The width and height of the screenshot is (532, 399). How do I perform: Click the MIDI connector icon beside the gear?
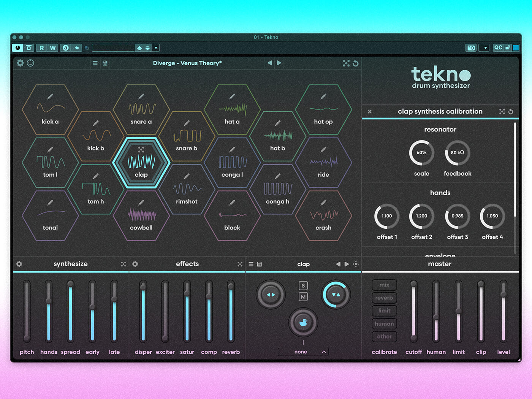point(30,63)
